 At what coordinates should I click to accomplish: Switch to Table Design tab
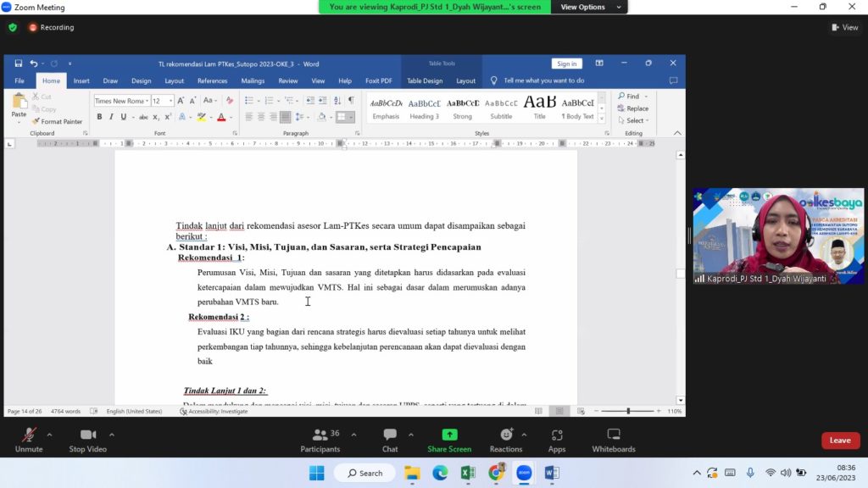click(x=425, y=80)
